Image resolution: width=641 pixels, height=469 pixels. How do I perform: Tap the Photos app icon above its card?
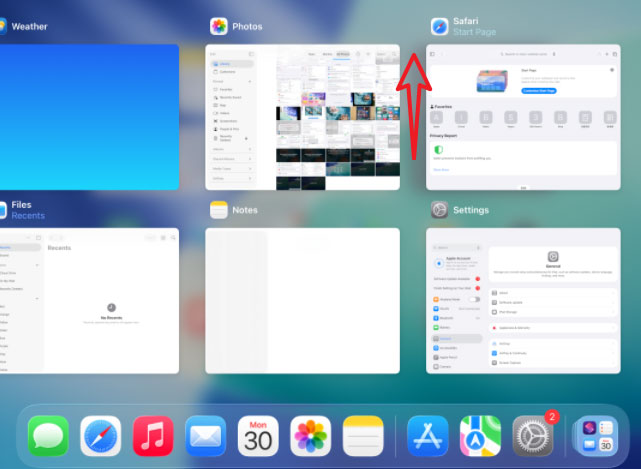point(219,27)
